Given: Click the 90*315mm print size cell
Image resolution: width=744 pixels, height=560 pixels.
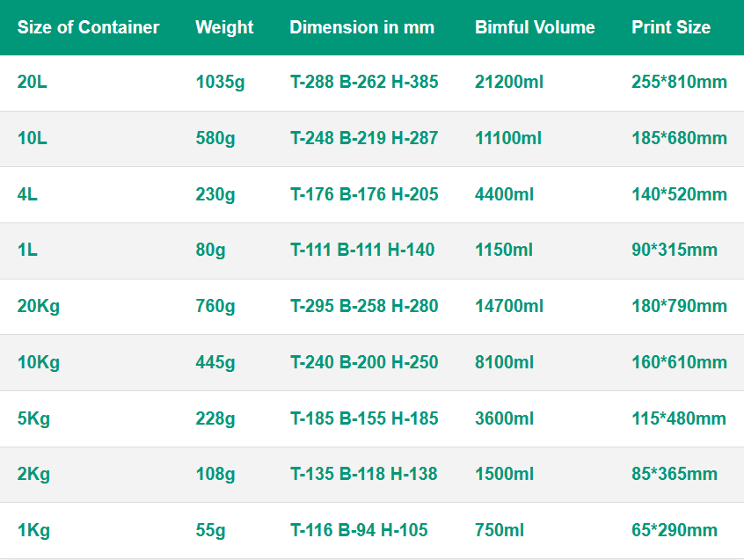Looking at the screenshot, I should click(x=675, y=250).
